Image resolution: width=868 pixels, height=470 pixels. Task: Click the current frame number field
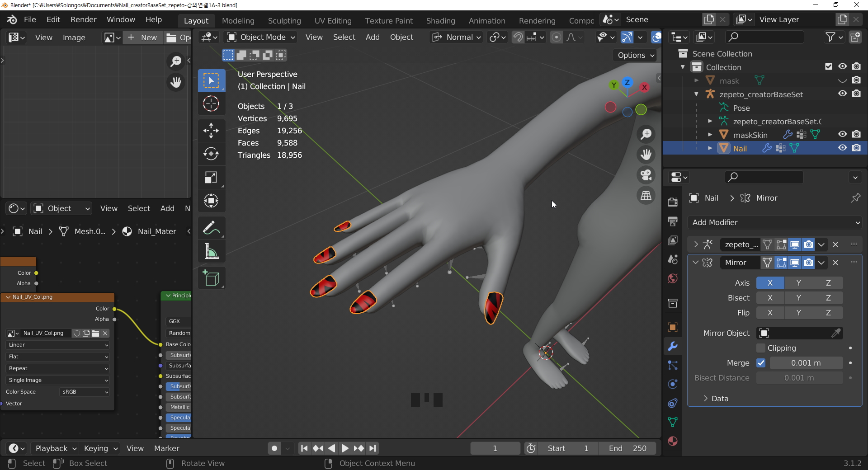[495, 448]
